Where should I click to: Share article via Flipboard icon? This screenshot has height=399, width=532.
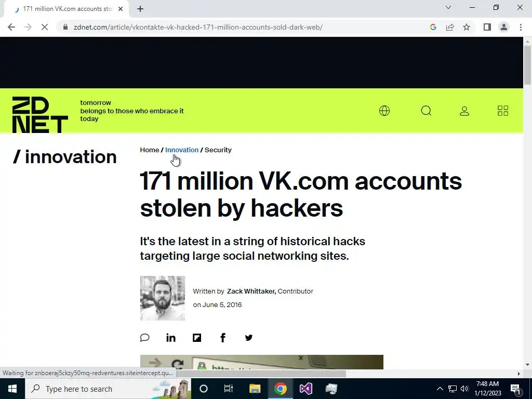197,338
